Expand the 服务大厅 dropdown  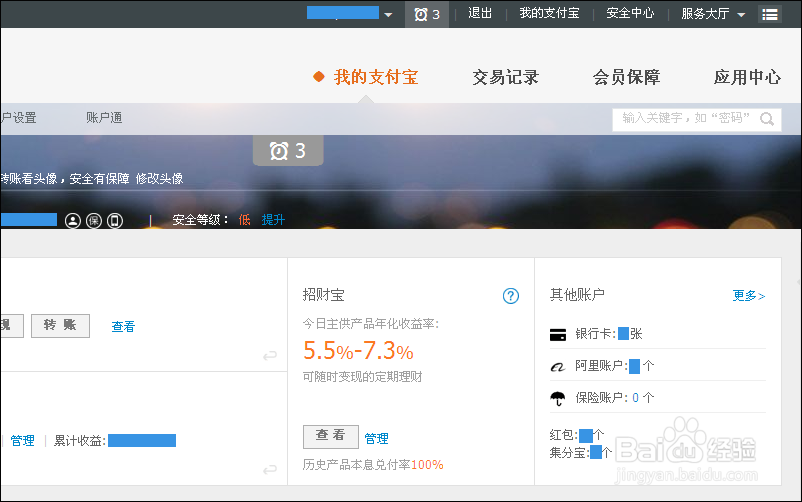click(741, 15)
